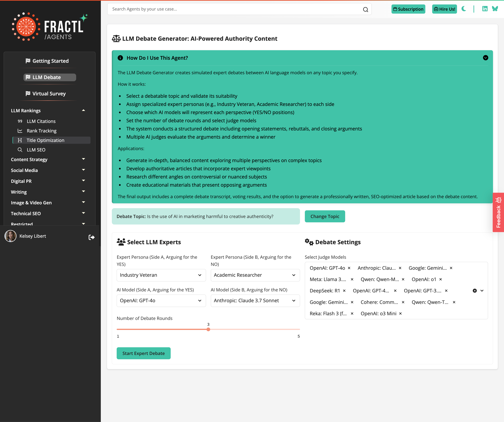Deselect the OpenAI: o1 judge model

point(441,279)
